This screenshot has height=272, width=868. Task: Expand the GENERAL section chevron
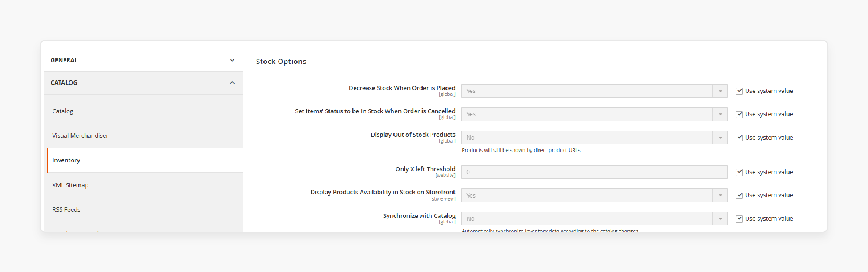click(x=232, y=60)
